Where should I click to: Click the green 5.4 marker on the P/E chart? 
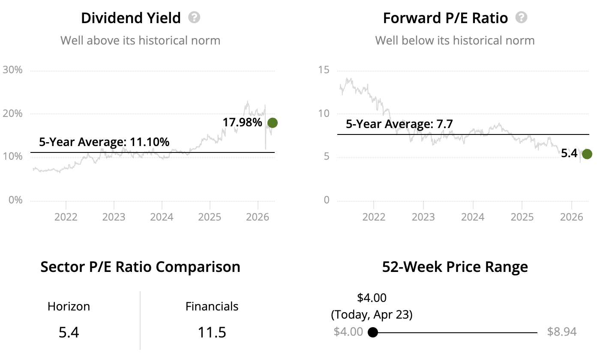[587, 154]
